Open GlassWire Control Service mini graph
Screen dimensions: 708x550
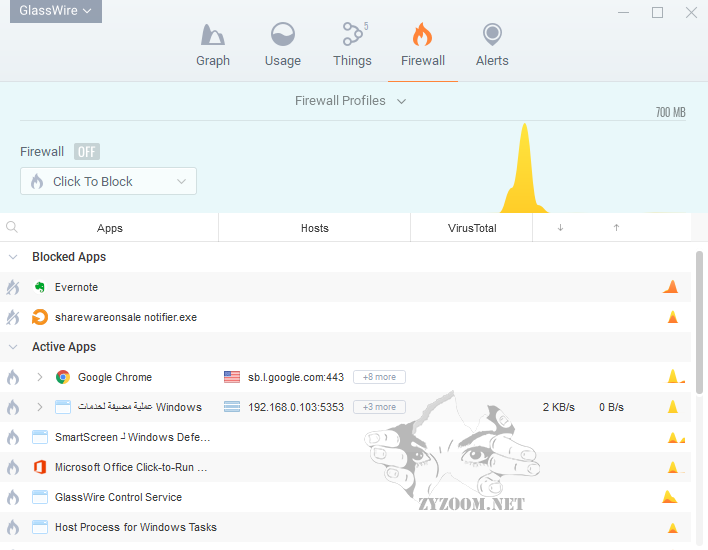[670, 497]
